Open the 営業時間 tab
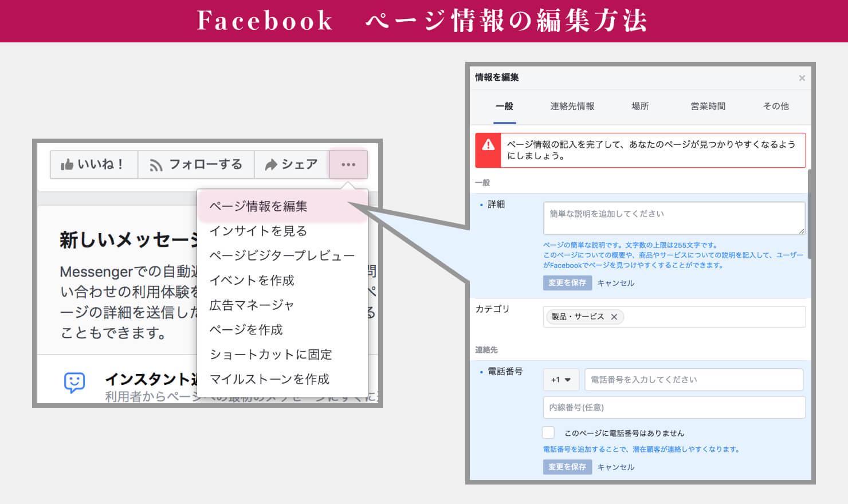Image resolution: width=848 pixels, height=504 pixels. pos(708,107)
